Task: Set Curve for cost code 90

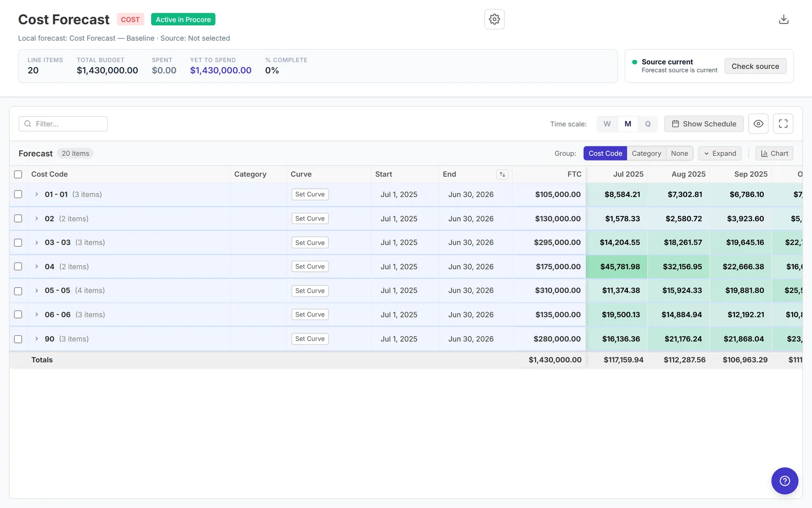Action: (310, 339)
